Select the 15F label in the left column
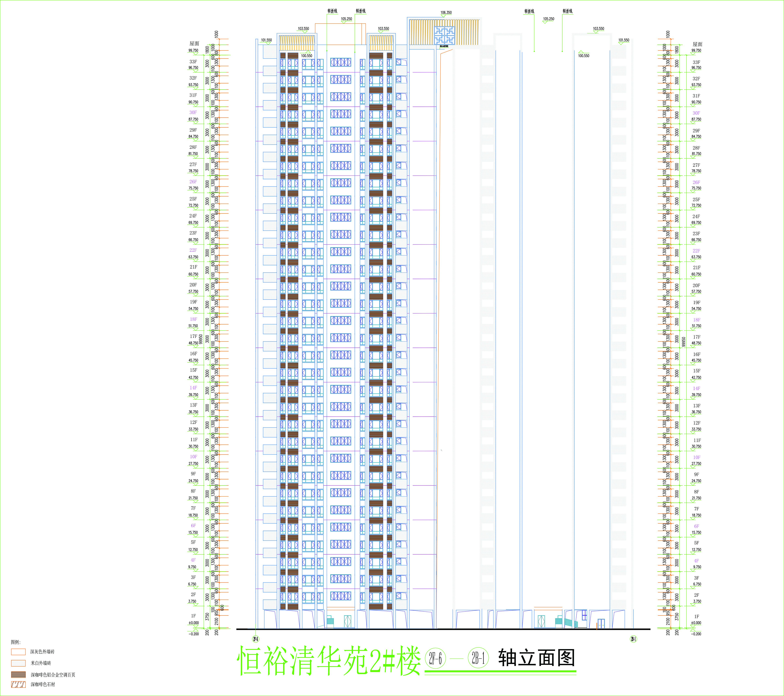Screen dimensions: 784x696 pos(193,370)
